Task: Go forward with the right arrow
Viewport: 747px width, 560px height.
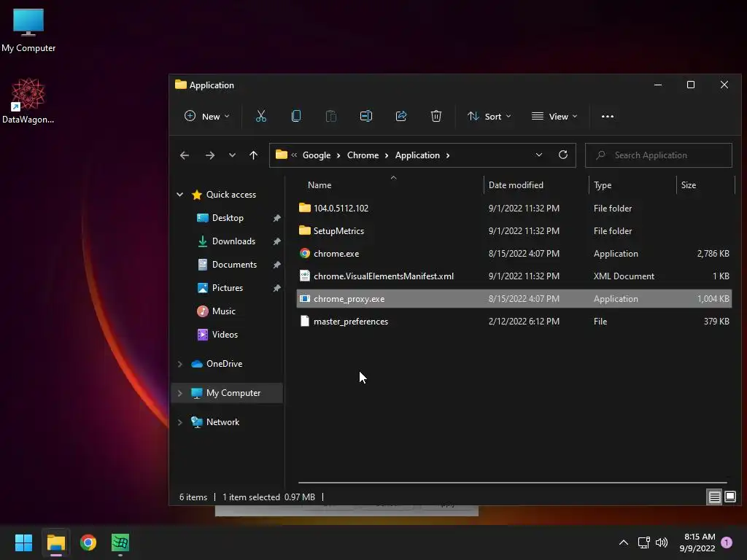Action: point(209,155)
